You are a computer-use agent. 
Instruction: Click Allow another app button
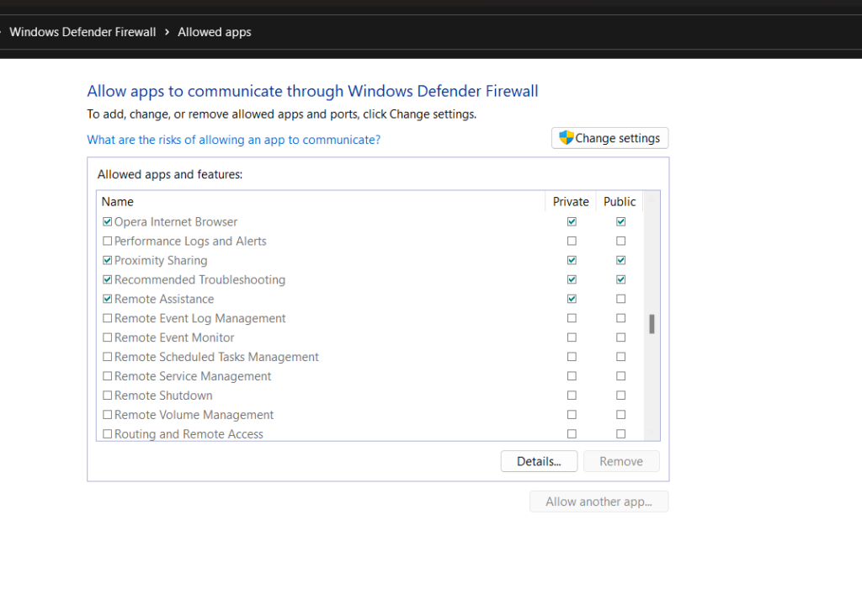point(599,502)
